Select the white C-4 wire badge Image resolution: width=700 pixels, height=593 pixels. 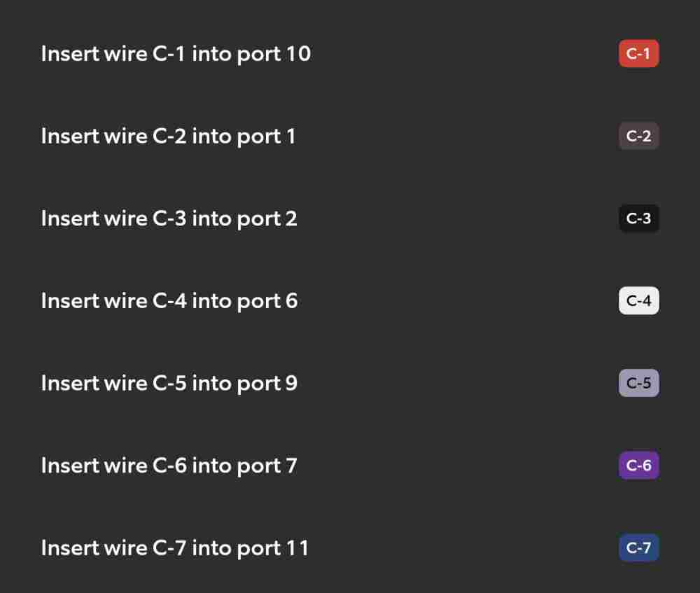pyautogui.click(x=638, y=300)
